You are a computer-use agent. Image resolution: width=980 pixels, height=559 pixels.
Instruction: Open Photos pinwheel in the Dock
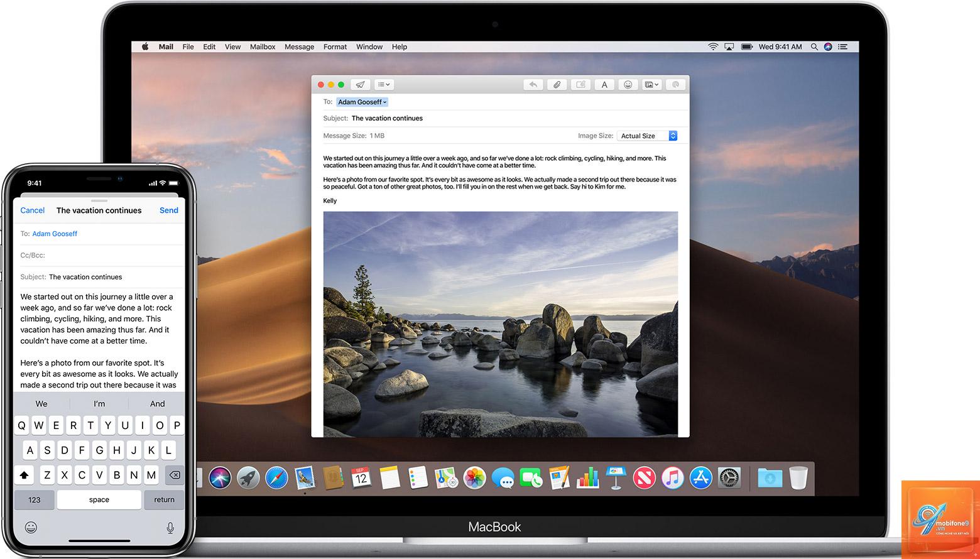coord(475,478)
